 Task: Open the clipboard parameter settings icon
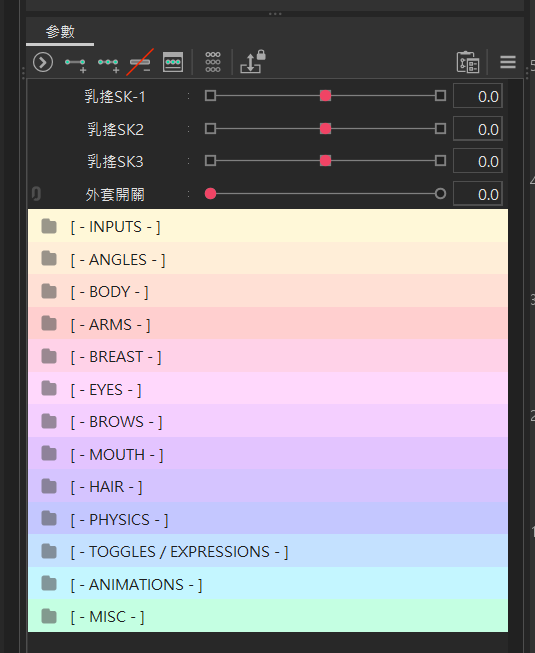click(x=468, y=62)
